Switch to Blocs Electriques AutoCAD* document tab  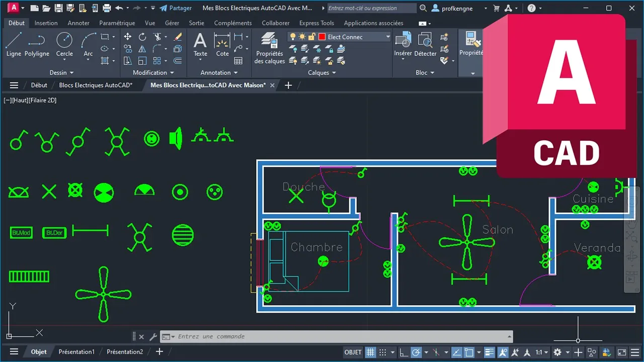coord(96,85)
